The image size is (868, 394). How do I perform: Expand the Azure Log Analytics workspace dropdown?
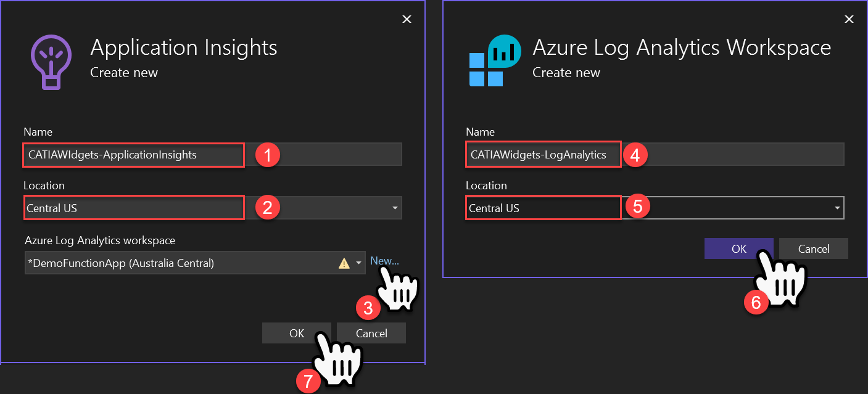pos(357,263)
